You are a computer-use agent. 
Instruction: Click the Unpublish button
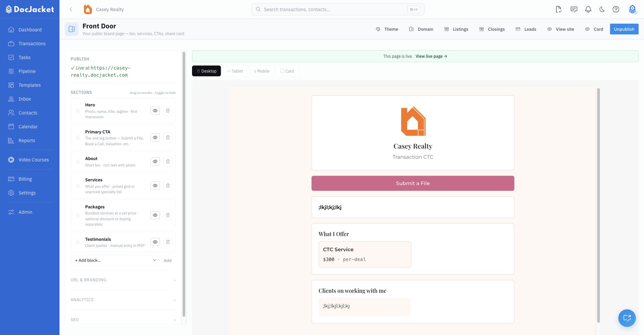click(624, 29)
